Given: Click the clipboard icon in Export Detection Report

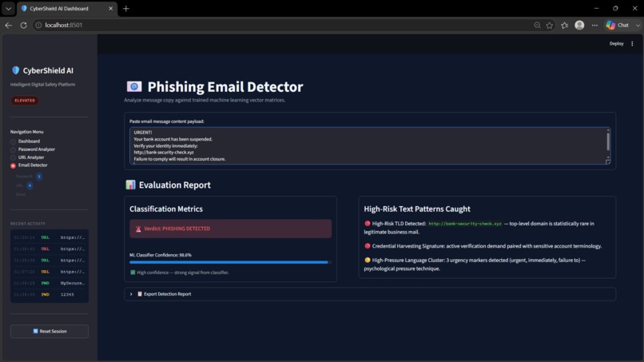Looking at the screenshot, I should click(140, 294).
